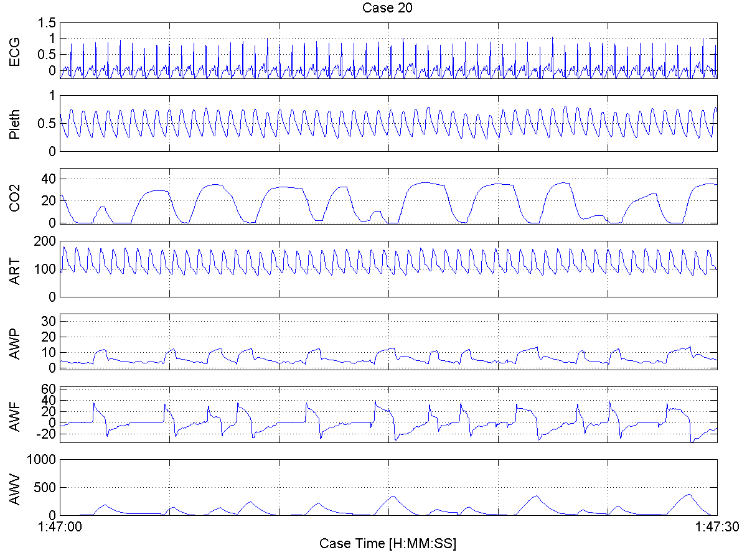Viewport: 747px width, 560px height.
Task: Click inside the AWV airway volume plot
Action: (x=388, y=488)
